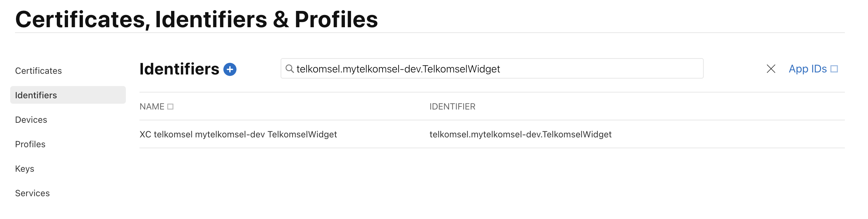Screen dimensions: 868x219
Task: Open Services in the sidebar
Action: coord(32,193)
